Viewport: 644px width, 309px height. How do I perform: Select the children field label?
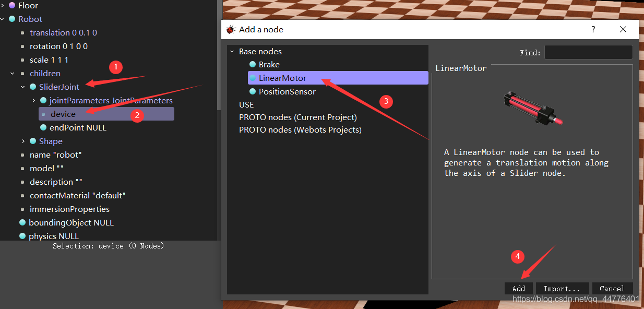click(x=45, y=73)
